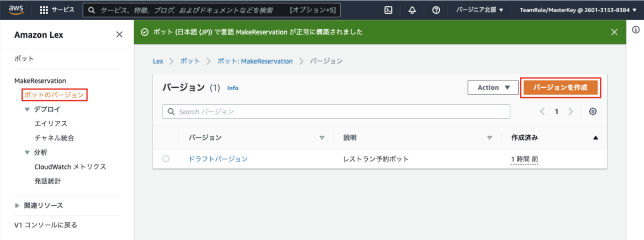This screenshot has height=240, width=644.
Task: Click MakeReservation in the sidebar
Action: 40,81
